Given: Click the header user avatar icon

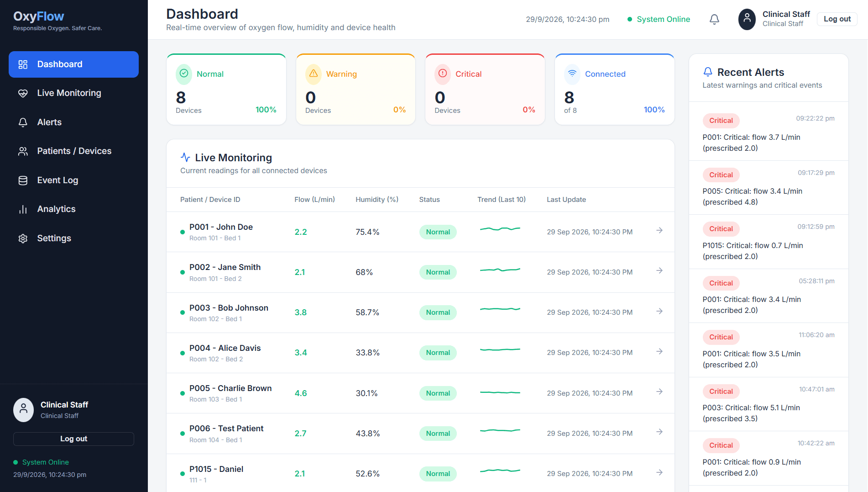Looking at the screenshot, I should pos(747,19).
